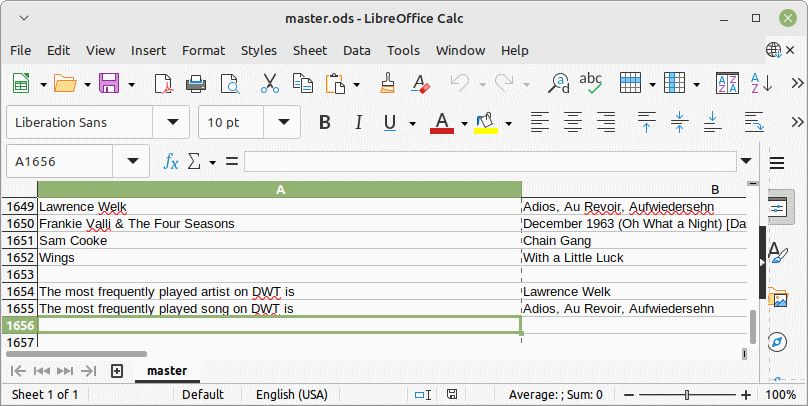Viewport: 808px width, 406px height.
Task: Clear direct formatting
Action: click(x=420, y=83)
